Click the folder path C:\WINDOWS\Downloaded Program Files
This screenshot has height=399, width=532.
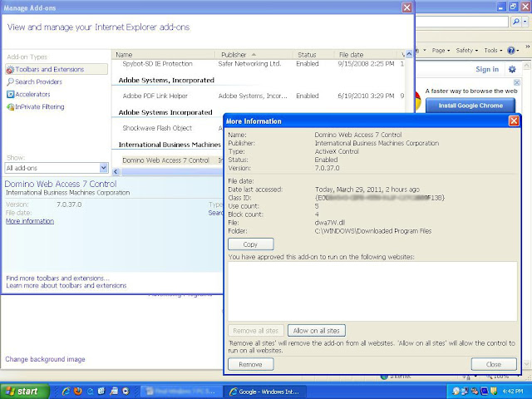click(x=373, y=231)
